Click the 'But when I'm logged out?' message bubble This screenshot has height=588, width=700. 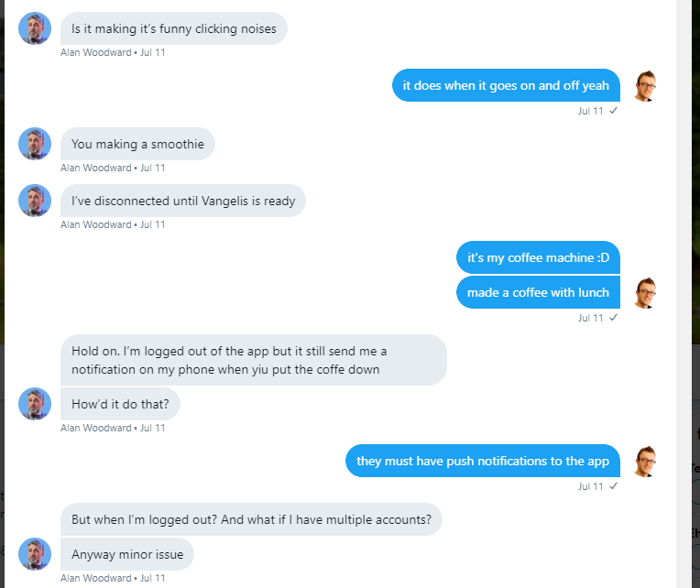click(251, 519)
